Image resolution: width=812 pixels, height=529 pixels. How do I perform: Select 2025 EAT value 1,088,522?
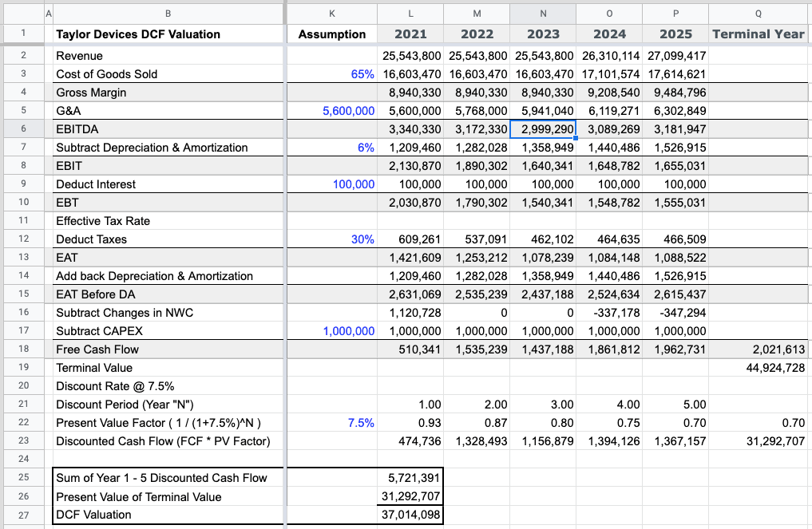(675, 257)
